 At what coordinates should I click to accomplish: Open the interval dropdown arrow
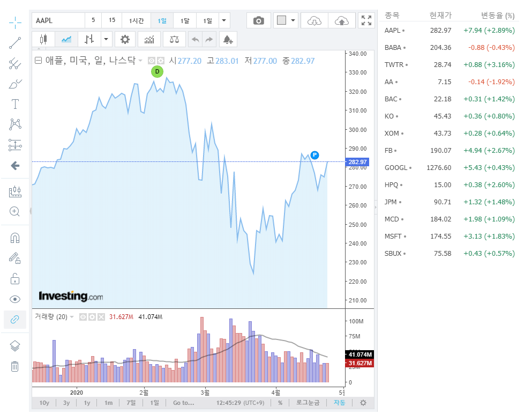pos(224,20)
